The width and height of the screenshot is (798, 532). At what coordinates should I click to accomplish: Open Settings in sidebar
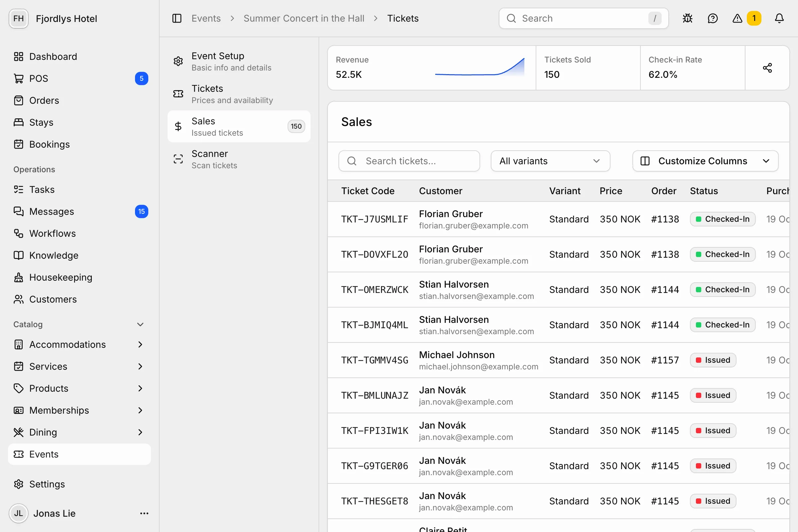pyautogui.click(x=79, y=484)
